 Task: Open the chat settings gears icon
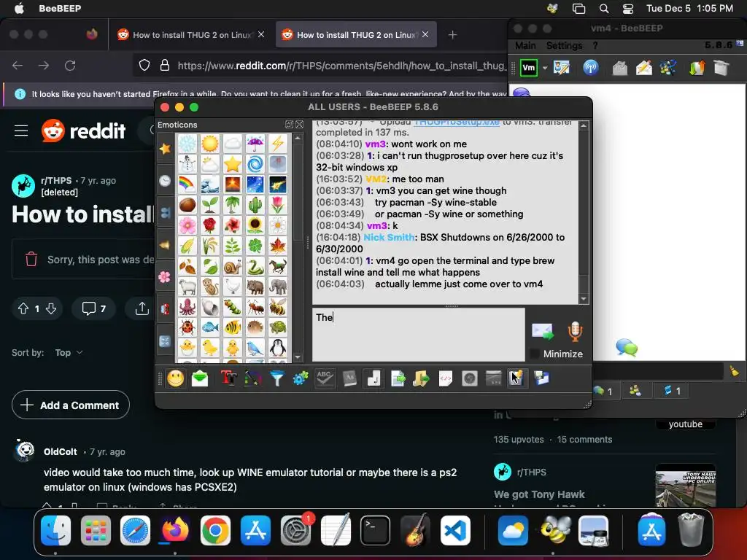pos(301,378)
